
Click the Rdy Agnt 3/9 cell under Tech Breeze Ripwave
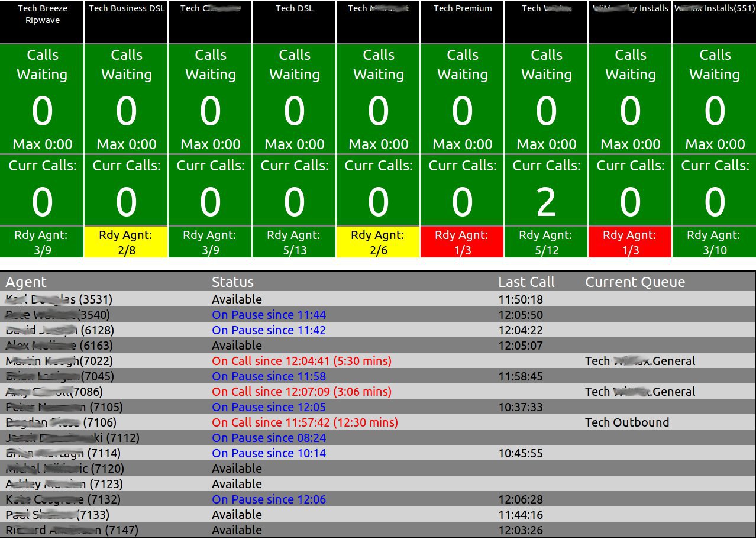click(x=42, y=242)
